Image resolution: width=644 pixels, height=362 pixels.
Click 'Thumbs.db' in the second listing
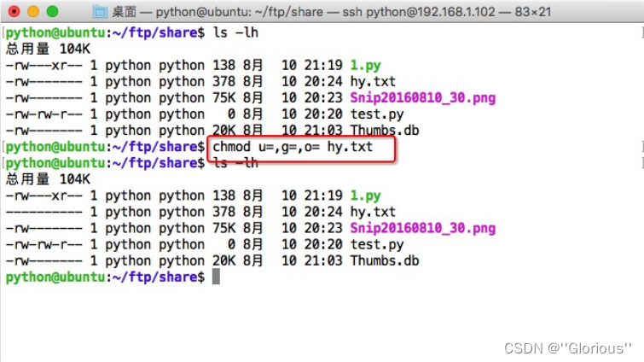pyautogui.click(x=385, y=260)
